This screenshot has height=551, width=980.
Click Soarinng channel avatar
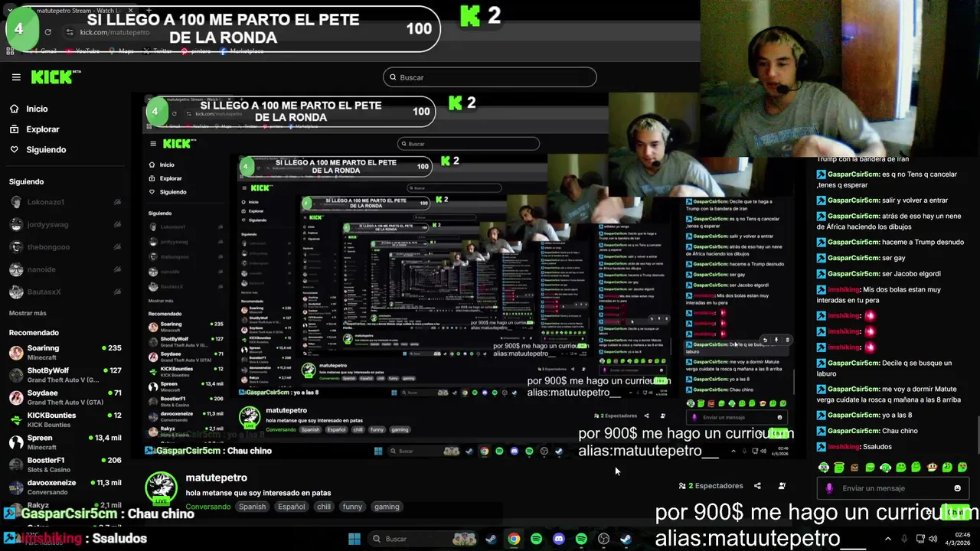coord(16,353)
